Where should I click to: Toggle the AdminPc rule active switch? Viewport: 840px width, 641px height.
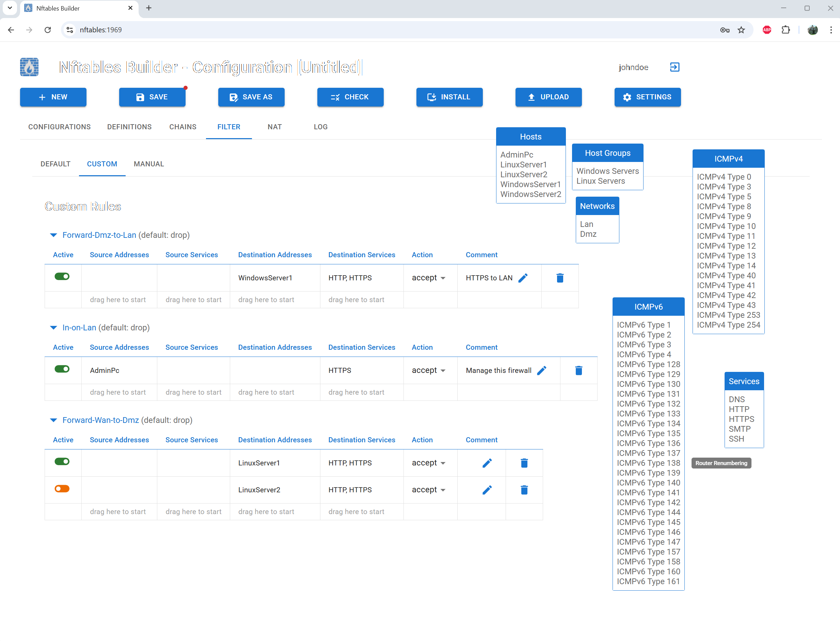(x=62, y=369)
